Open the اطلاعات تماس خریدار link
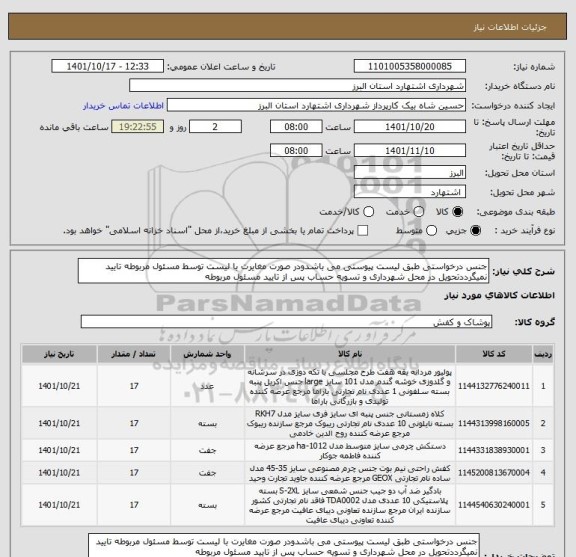The image size is (576, 557). point(123,106)
